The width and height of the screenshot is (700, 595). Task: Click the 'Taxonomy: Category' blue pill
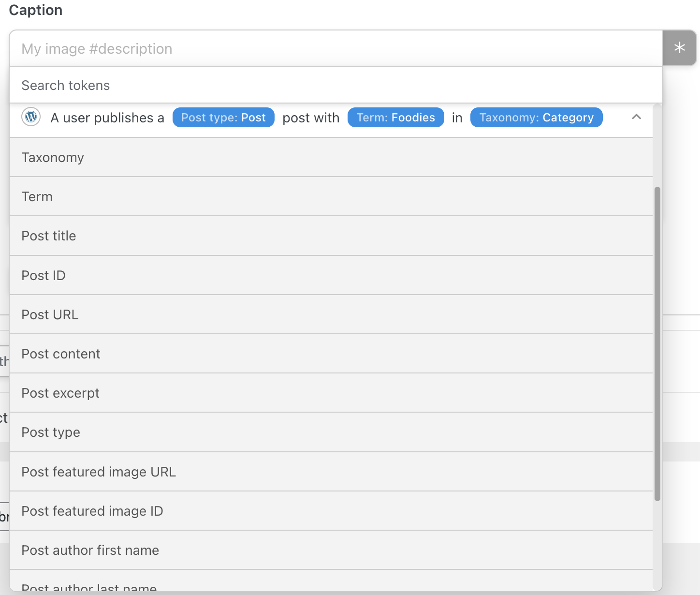537,118
